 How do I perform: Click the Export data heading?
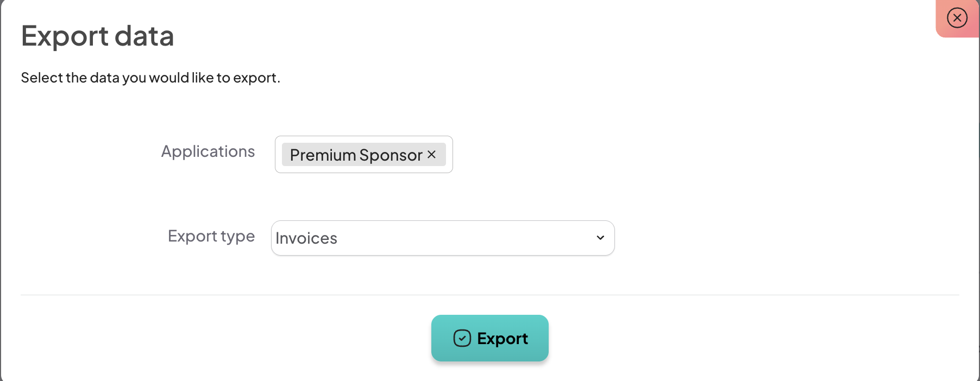click(98, 36)
